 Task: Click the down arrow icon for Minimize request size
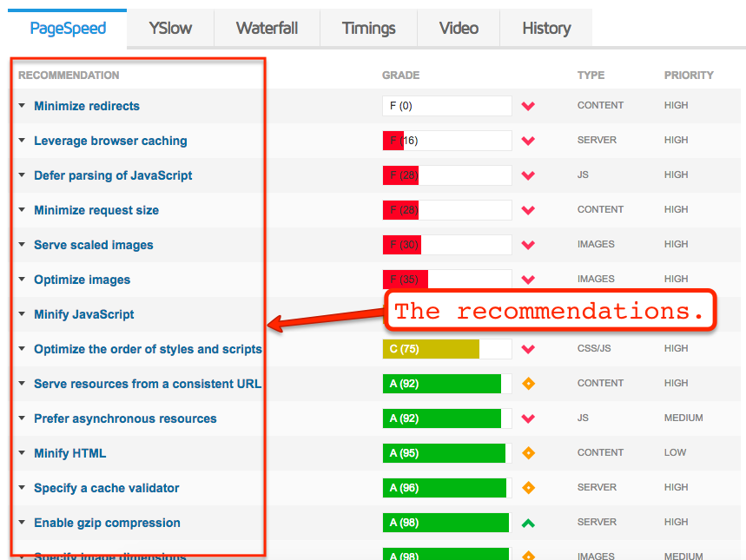pos(528,210)
